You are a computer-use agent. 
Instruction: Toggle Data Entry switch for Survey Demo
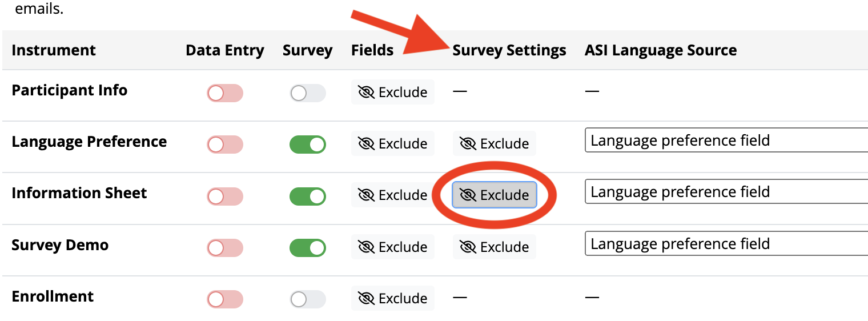(225, 248)
